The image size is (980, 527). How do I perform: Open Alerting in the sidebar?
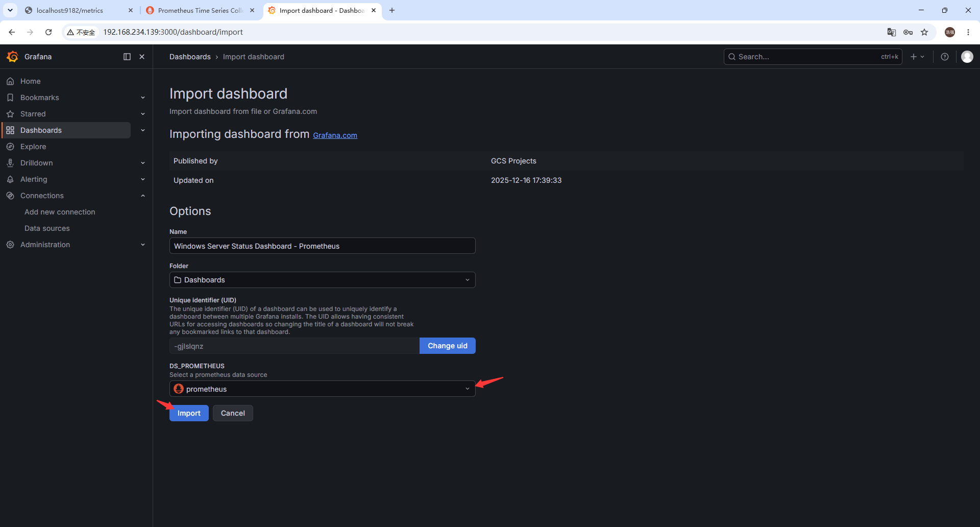34,179
